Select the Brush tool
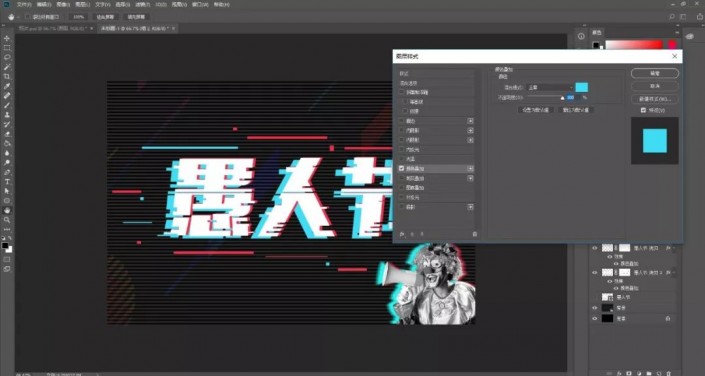This screenshot has width=705, height=376. coord(7,105)
